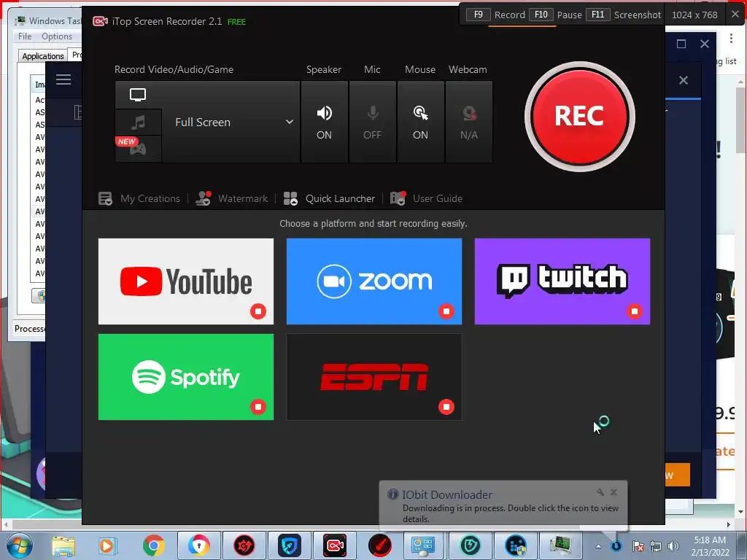The image size is (747, 560).
Task: Toggle the Mic OFF setting
Action: point(372,122)
